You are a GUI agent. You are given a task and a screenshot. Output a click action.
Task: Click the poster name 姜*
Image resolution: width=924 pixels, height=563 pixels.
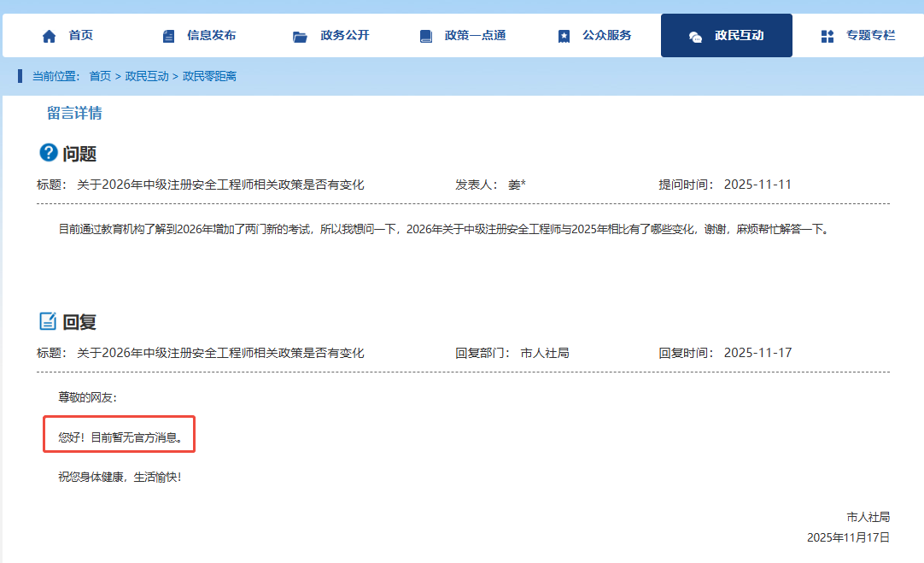[517, 185]
